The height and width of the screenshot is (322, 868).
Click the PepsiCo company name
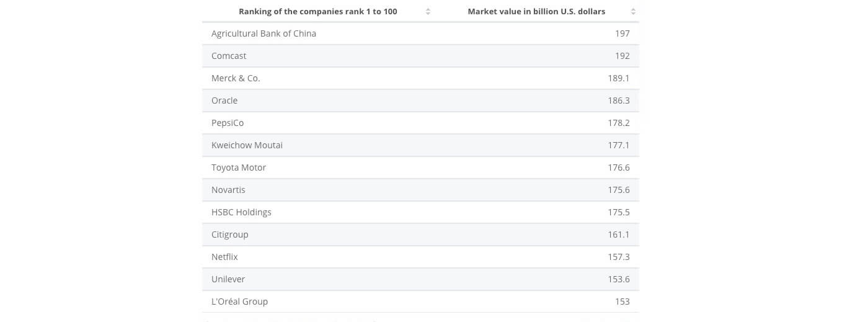click(x=228, y=123)
